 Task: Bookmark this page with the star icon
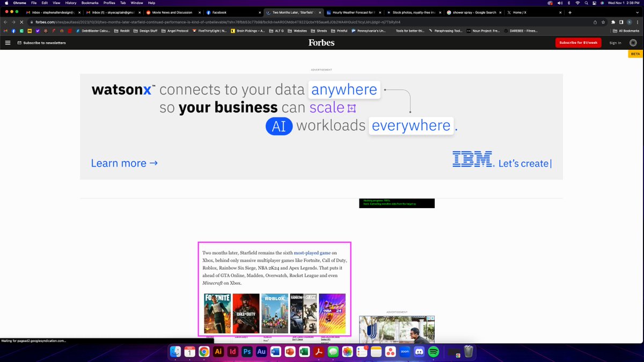(x=604, y=23)
